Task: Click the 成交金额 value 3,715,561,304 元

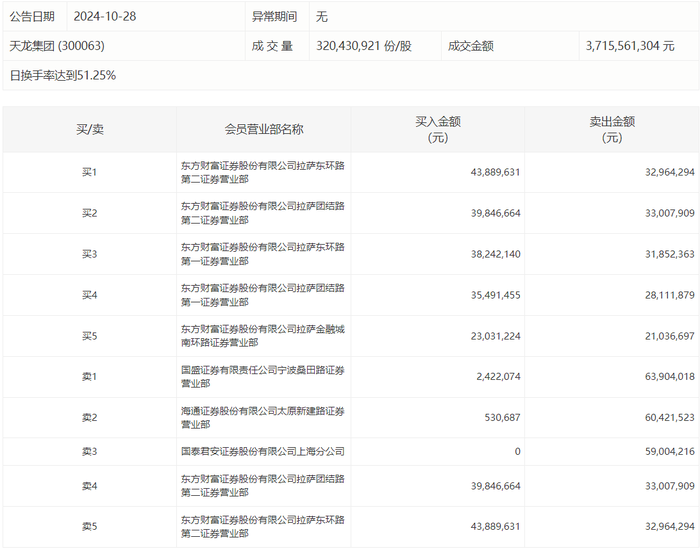Action: click(630, 46)
